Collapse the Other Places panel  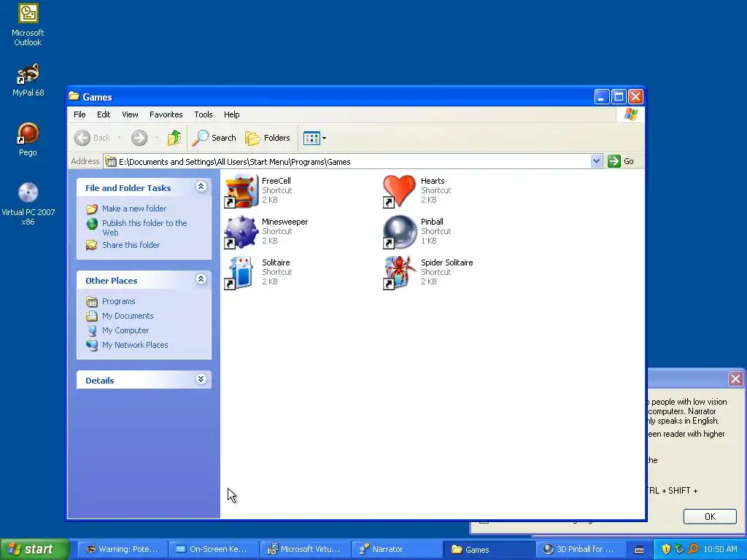point(201,279)
